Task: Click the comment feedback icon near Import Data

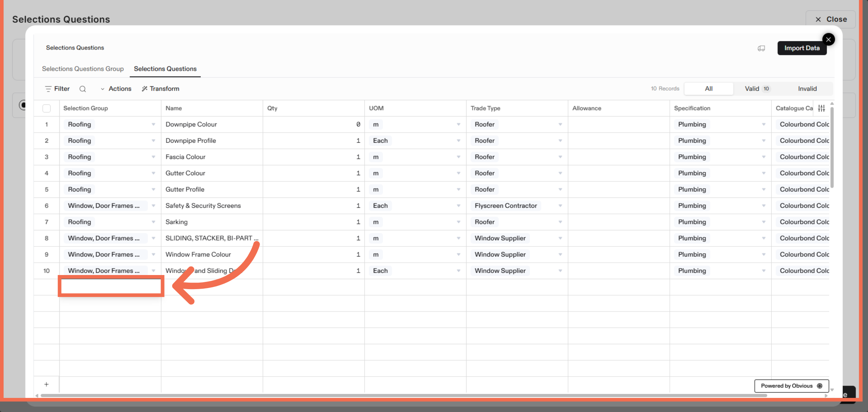Action: (x=761, y=48)
